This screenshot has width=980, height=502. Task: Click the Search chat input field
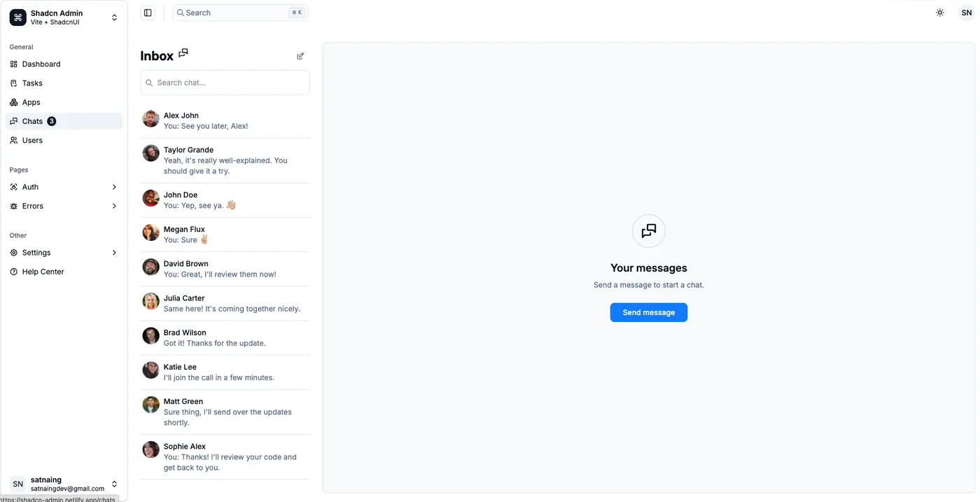pyautogui.click(x=225, y=83)
